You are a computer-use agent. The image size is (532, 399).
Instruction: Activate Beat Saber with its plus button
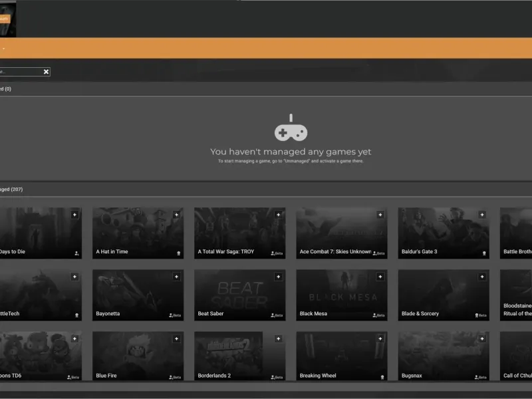tap(278, 277)
